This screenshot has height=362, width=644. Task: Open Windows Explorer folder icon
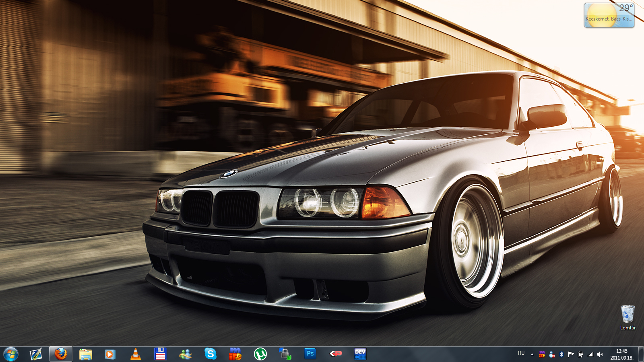(x=86, y=354)
